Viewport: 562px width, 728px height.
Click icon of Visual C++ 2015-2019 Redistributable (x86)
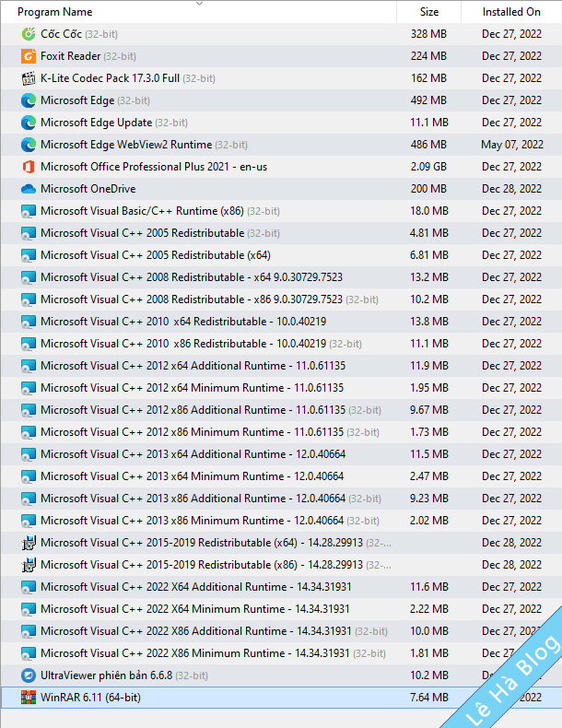[x=29, y=565]
